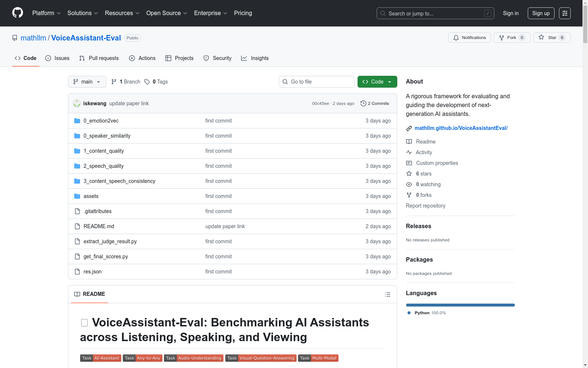
Task: Click the file icon for get_final_scores.py
Action: click(x=77, y=256)
